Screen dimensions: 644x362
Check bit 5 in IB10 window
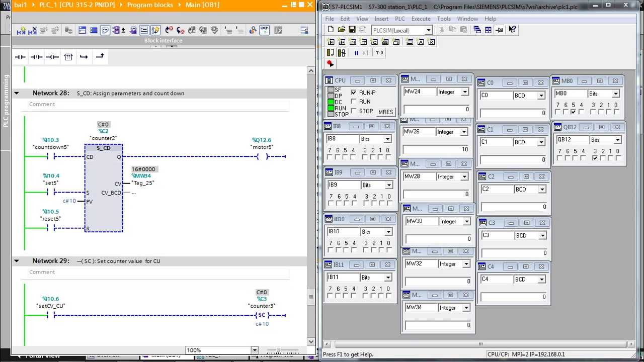345,250
